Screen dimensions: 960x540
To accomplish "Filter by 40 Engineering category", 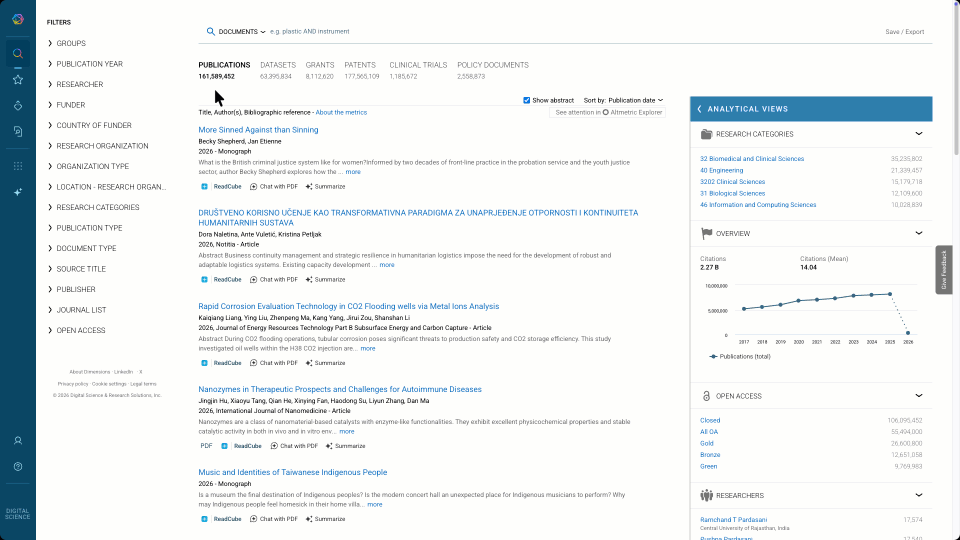I will click(721, 170).
